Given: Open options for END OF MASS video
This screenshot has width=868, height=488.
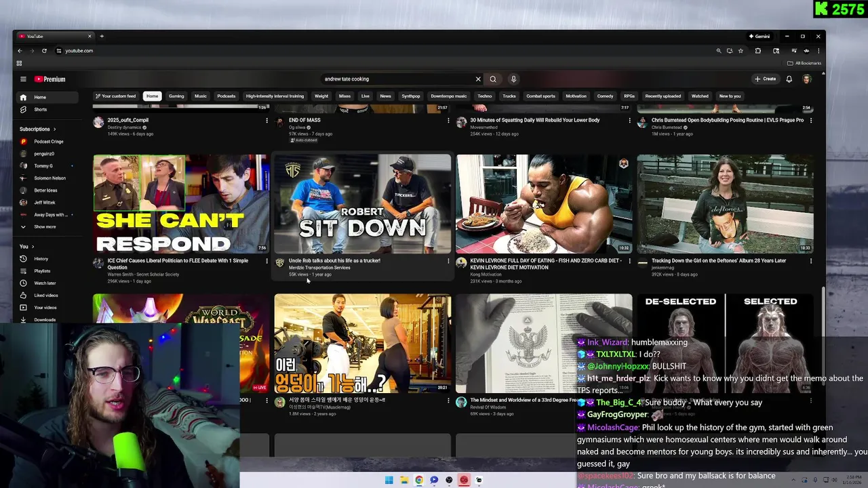Looking at the screenshot, I should 448,121.
